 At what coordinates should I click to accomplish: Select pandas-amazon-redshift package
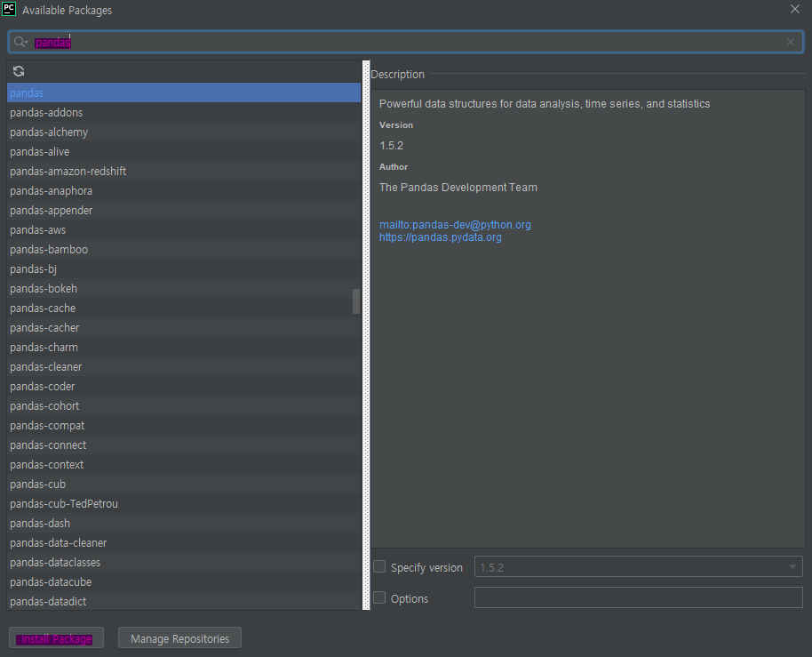184,171
